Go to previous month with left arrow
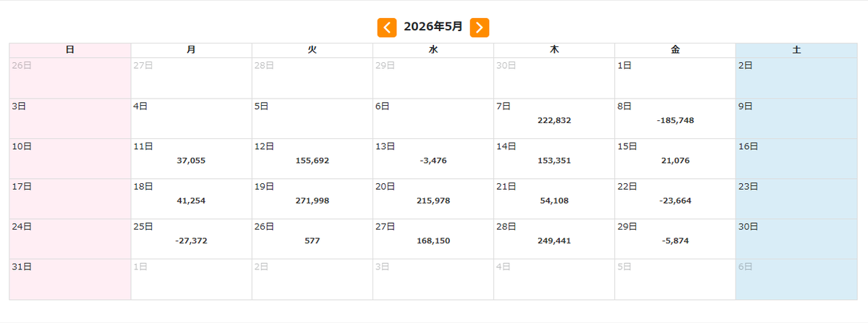This screenshot has height=323, width=868. click(387, 28)
